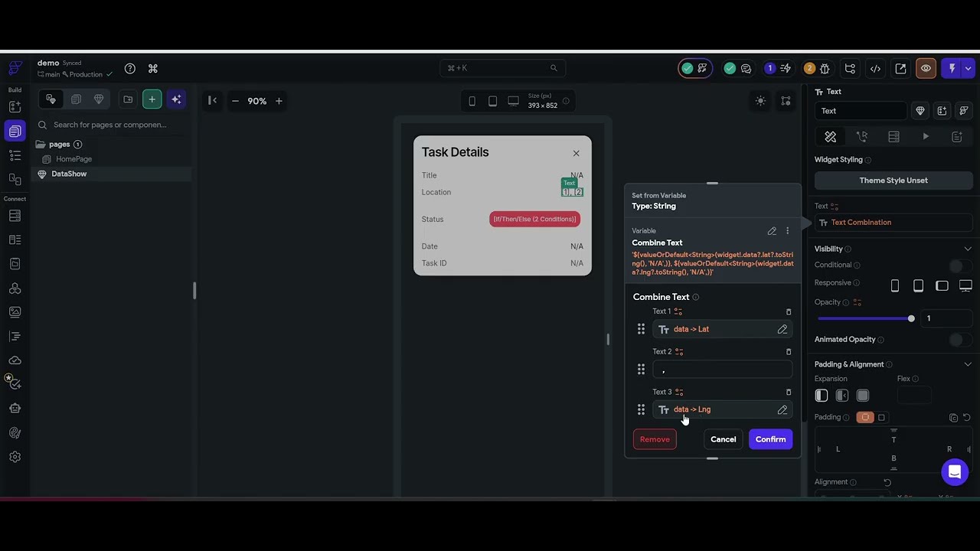Open the Widget Tree sidebar icon
This screenshot has height=551, width=980.
15,155
